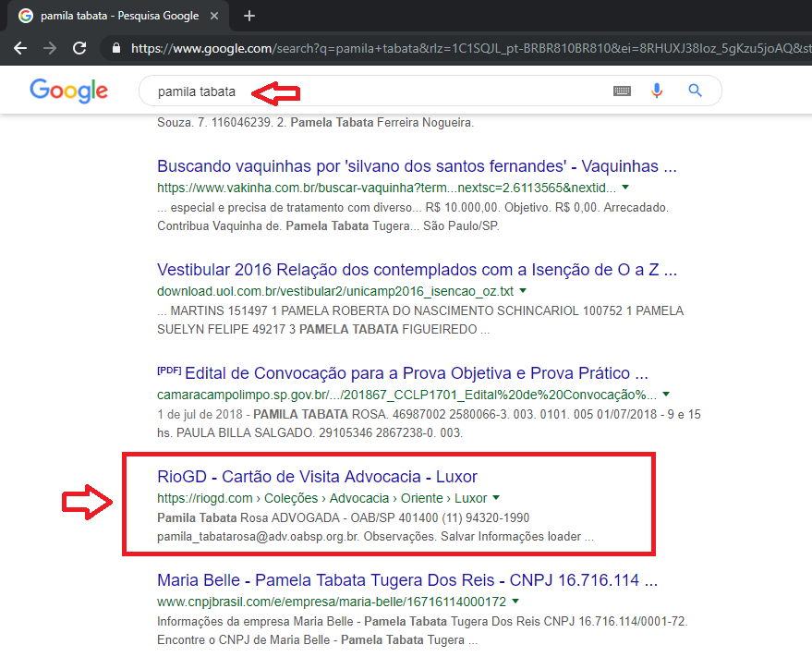Expand the chevron next to download.uol.com.br result
Viewport: 812px width, 657px height.
coord(522,289)
